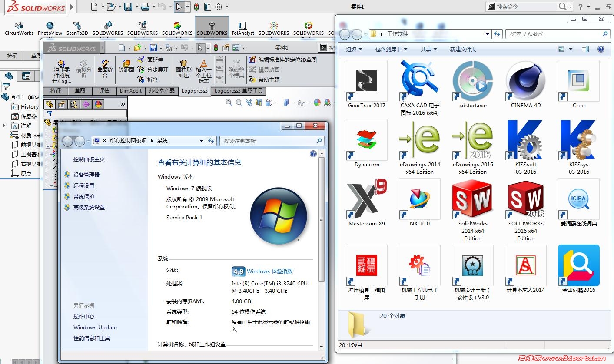Click the 新建文件夹 button in Explorer
This screenshot has width=614, height=364.
point(463,50)
